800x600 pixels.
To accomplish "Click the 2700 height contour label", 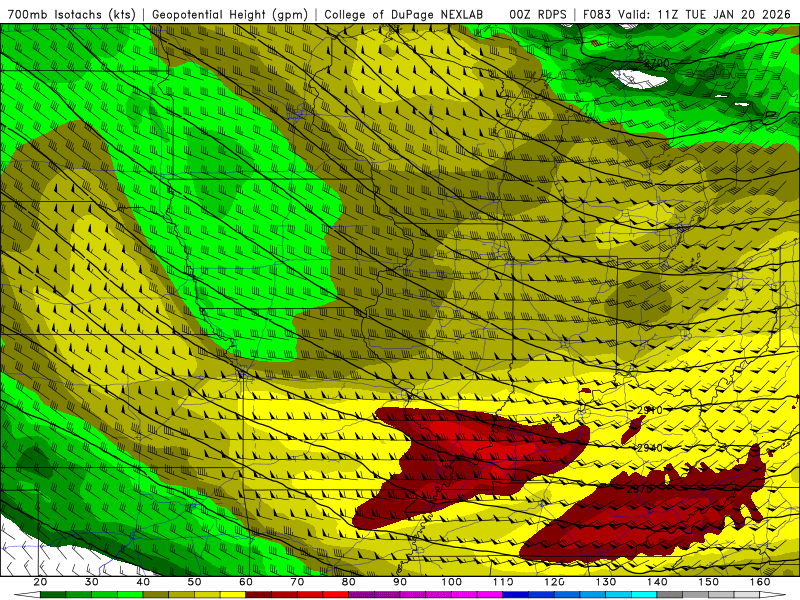I will (x=656, y=63).
